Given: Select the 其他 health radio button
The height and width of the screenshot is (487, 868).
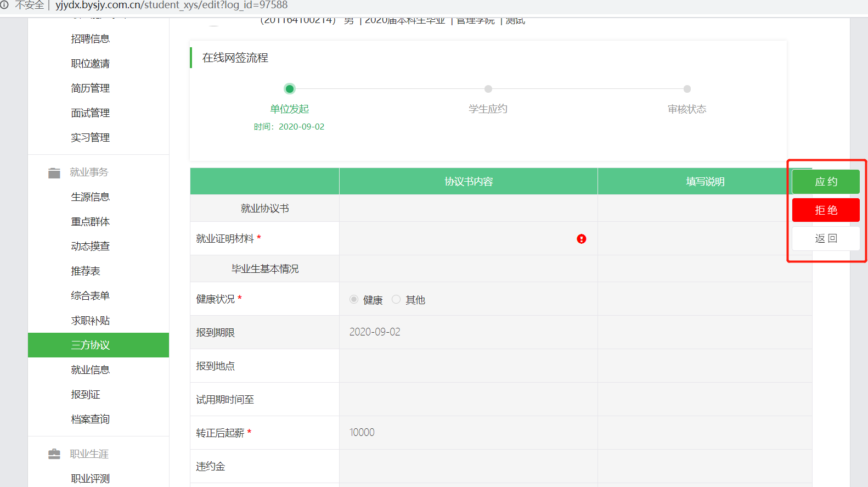Looking at the screenshot, I should point(396,300).
